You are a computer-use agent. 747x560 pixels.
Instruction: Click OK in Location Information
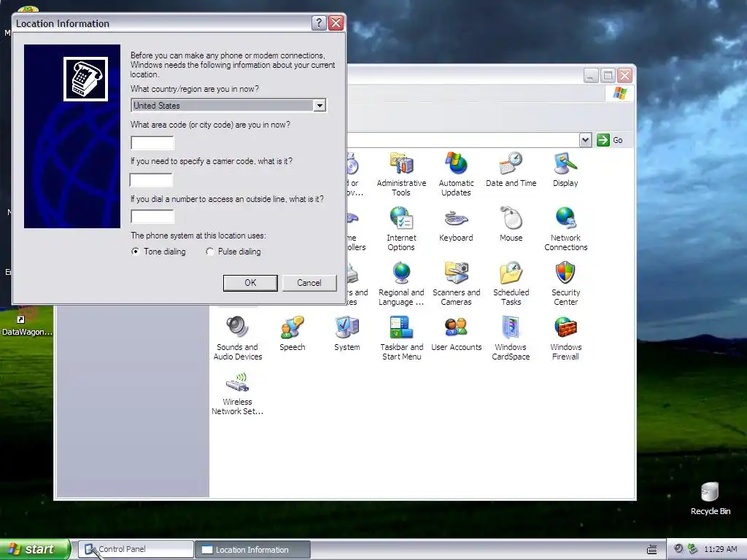[250, 283]
